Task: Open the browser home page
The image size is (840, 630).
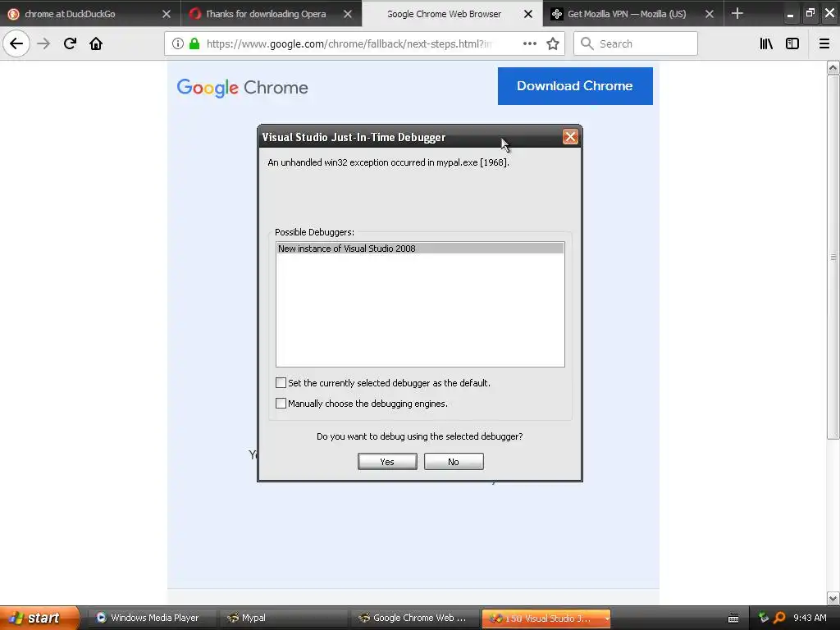Action: [96, 43]
